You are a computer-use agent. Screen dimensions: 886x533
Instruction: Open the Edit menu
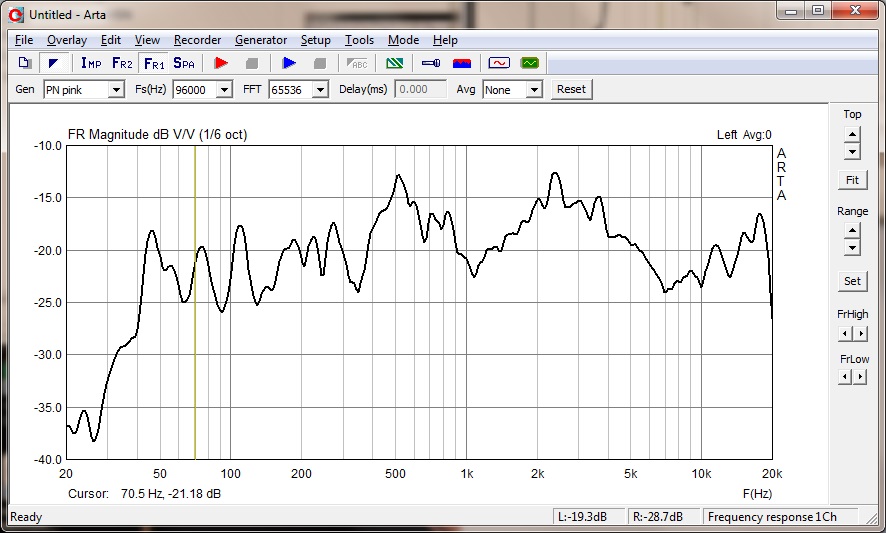(x=111, y=40)
